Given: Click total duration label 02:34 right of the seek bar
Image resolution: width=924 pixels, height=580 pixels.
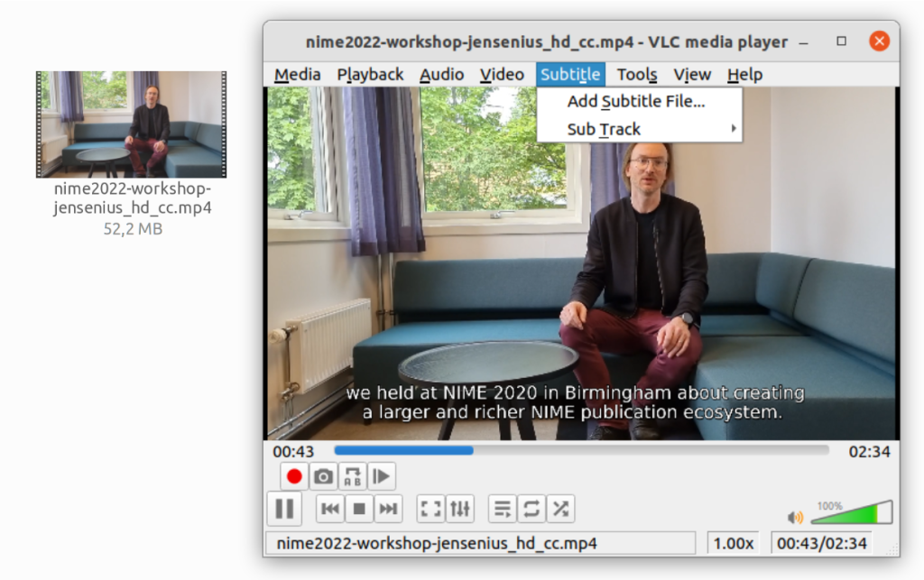Looking at the screenshot, I should [869, 452].
